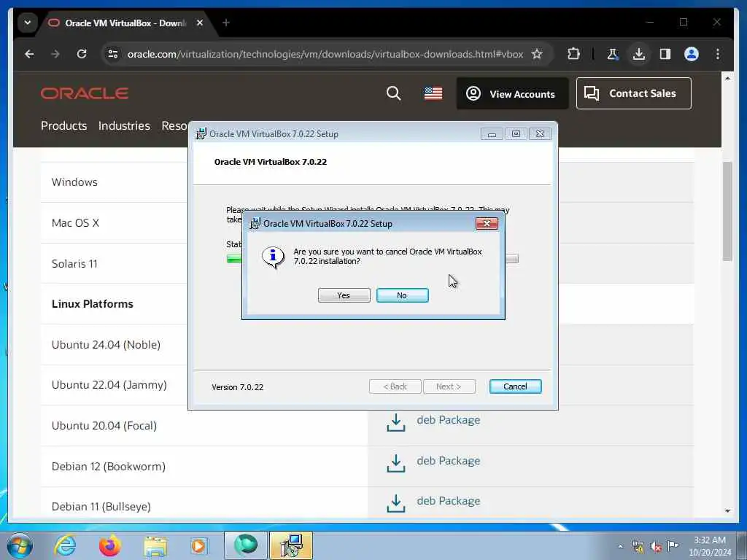The width and height of the screenshot is (747, 560).
Task: Click the information icon in the dialog
Action: (273, 257)
